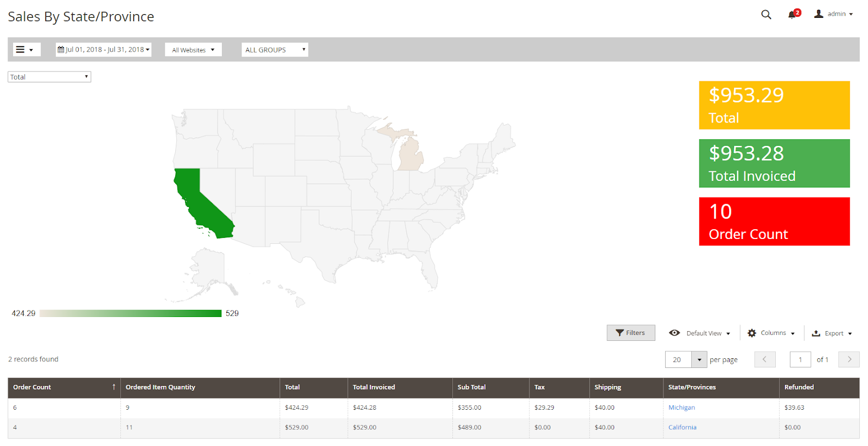Open the hamburger menu button
868x446 pixels.
tap(25, 50)
